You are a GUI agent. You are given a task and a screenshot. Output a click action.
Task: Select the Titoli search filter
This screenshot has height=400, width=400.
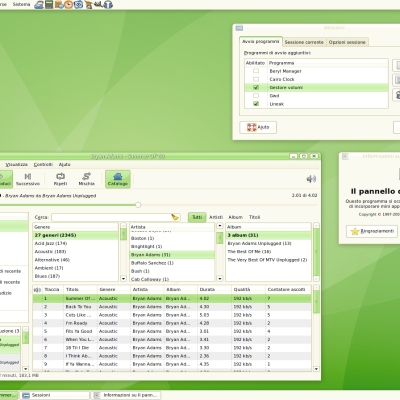254,217
